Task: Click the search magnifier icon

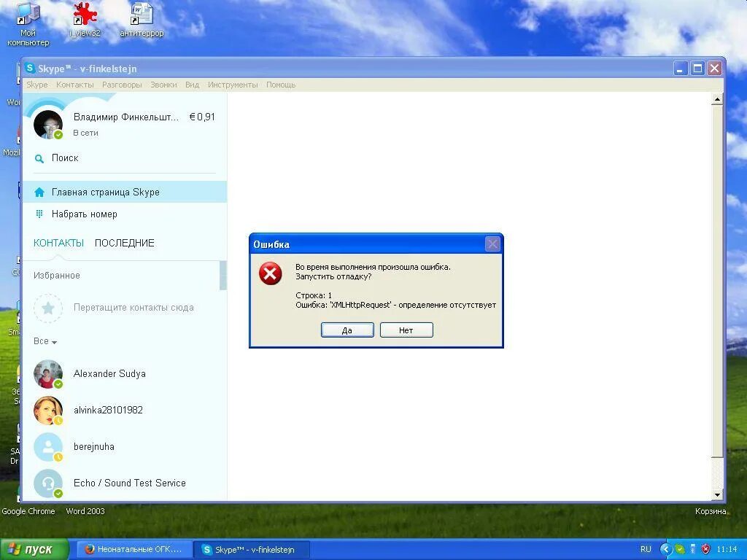Action: click(x=39, y=158)
